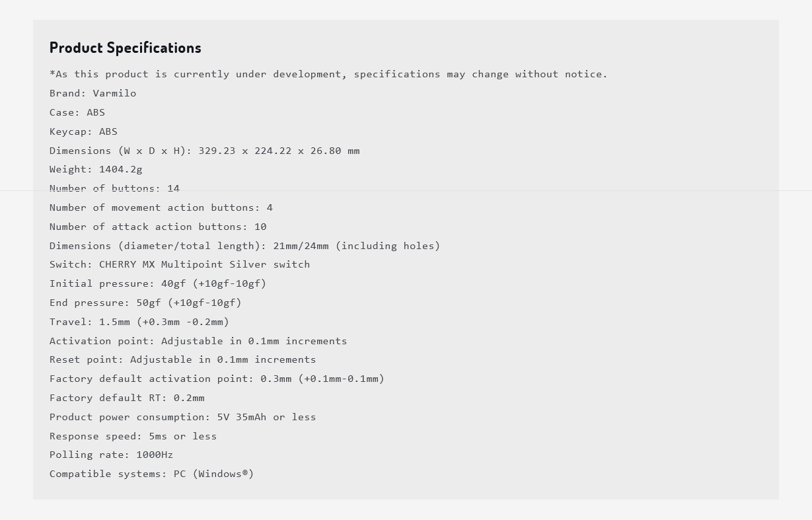Click the Travel: 1.5mm line
812x520 pixels.
tap(139, 322)
